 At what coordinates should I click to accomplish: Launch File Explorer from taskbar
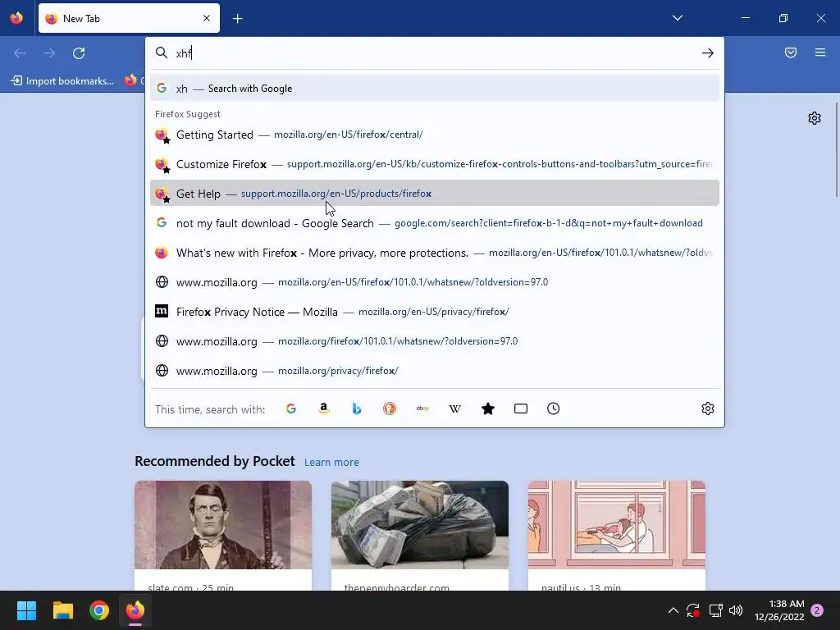pos(62,610)
